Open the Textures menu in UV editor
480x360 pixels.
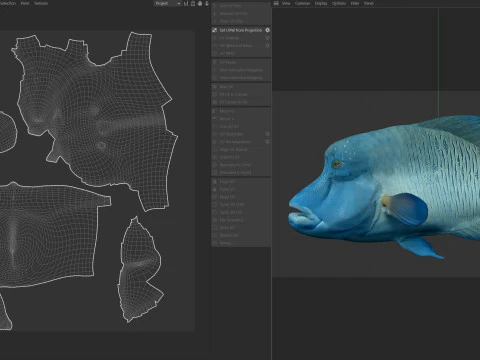click(41, 3)
